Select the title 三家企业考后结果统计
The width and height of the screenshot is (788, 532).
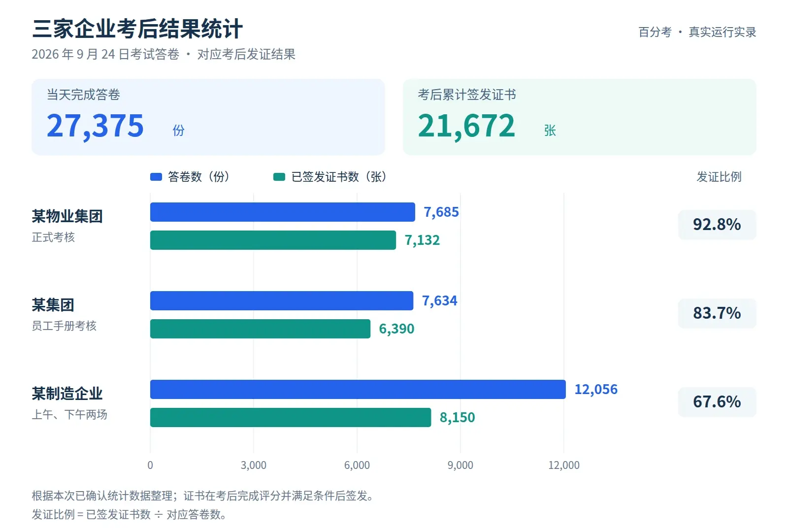pyautogui.click(x=137, y=29)
